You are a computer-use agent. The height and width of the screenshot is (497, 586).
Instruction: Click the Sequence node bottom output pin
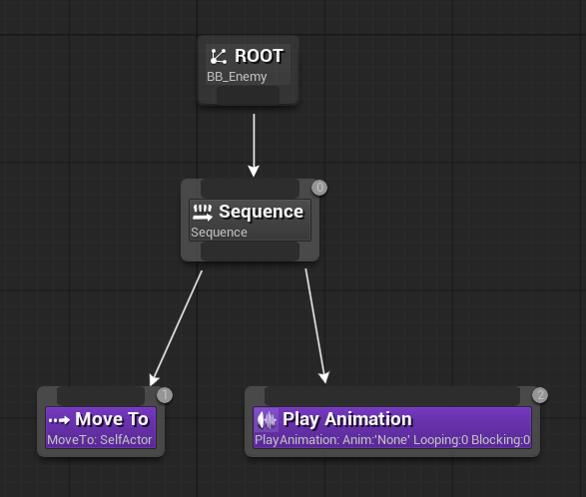250,251
